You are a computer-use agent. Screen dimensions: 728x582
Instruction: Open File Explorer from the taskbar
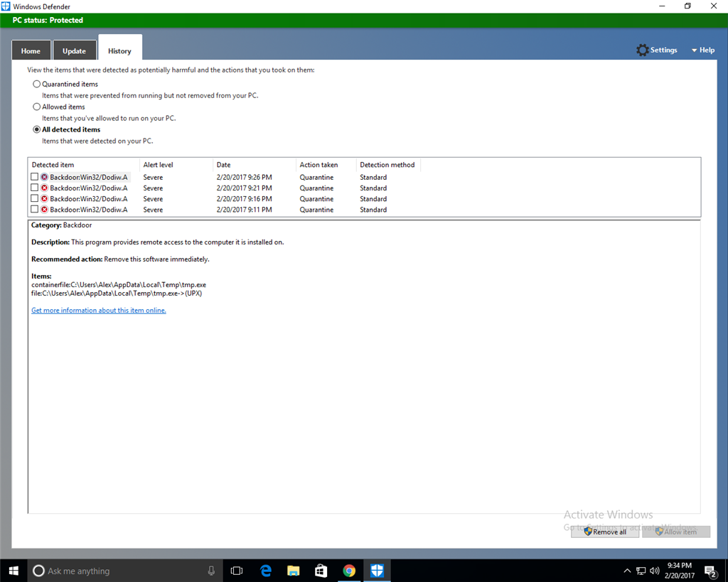pyautogui.click(x=294, y=571)
